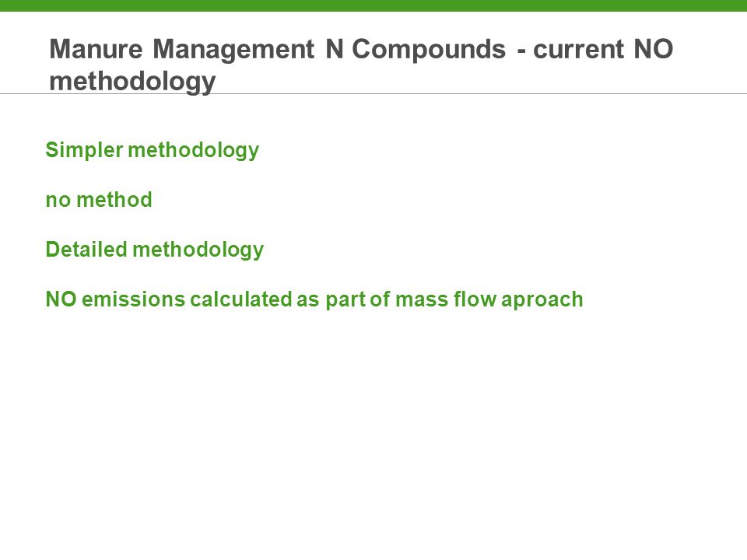Select the "no method" text line
The width and height of the screenshot is (747, 560).
(99, 200)
